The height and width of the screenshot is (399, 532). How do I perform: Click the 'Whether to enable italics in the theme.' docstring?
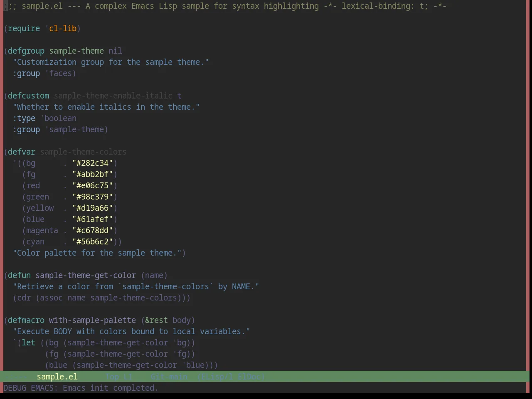(x=106, y=107)
